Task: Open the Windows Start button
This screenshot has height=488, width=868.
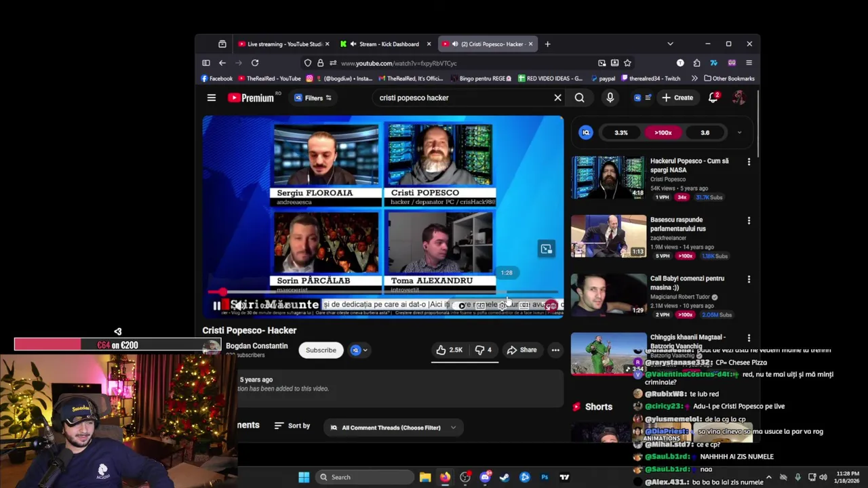Action: click(x=304, y=477)
